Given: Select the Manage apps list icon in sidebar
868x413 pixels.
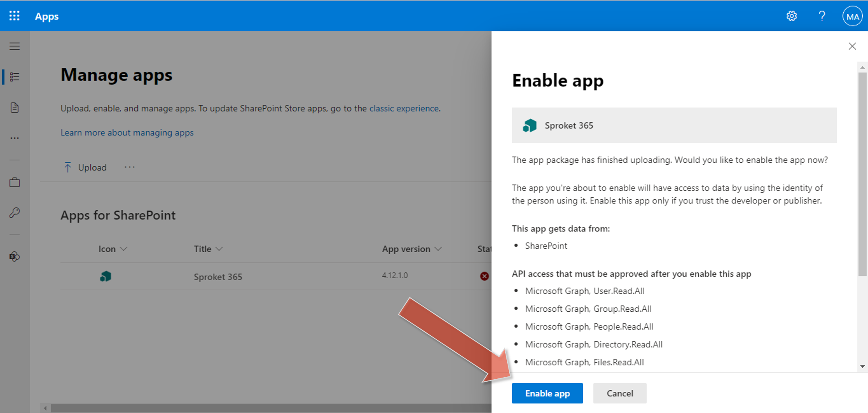Looking at the screenshot, I should coord(14,76).
